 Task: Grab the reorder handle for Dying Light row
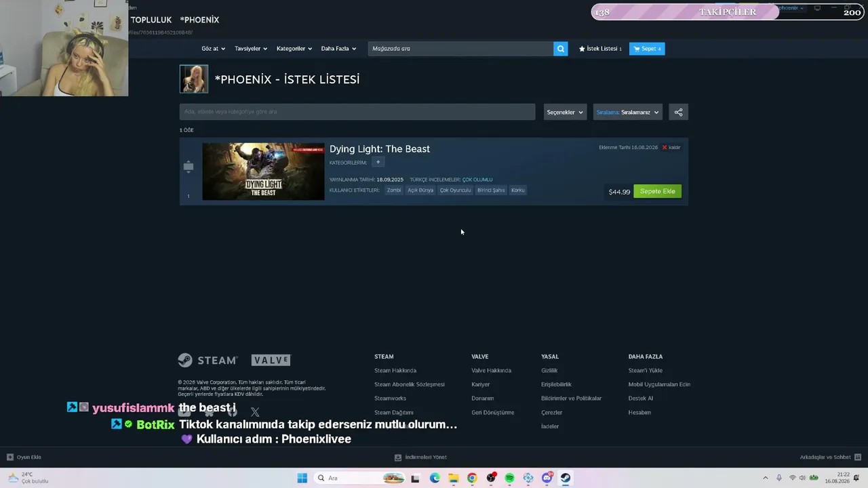tap(189, 167)
